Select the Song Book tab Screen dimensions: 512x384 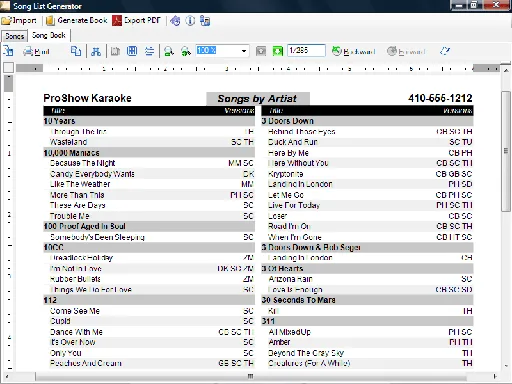[49, 35]
